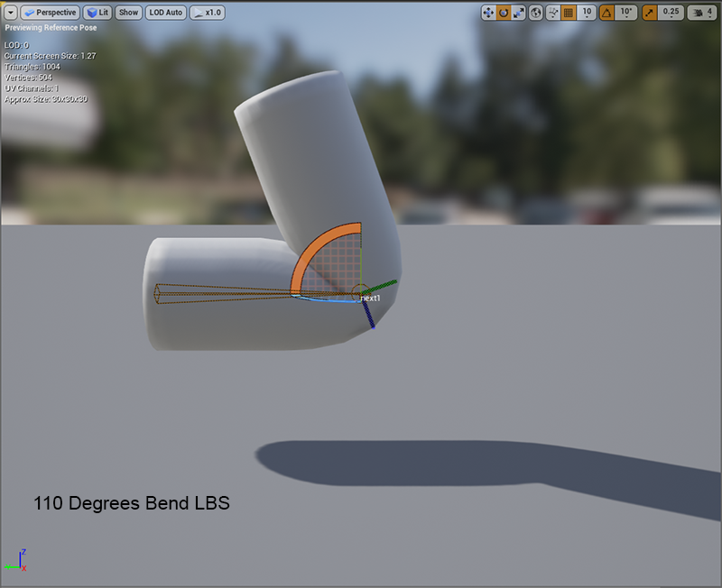Select the Scale transform tool
The image size is (722, 588).
(x=518, y=13)
